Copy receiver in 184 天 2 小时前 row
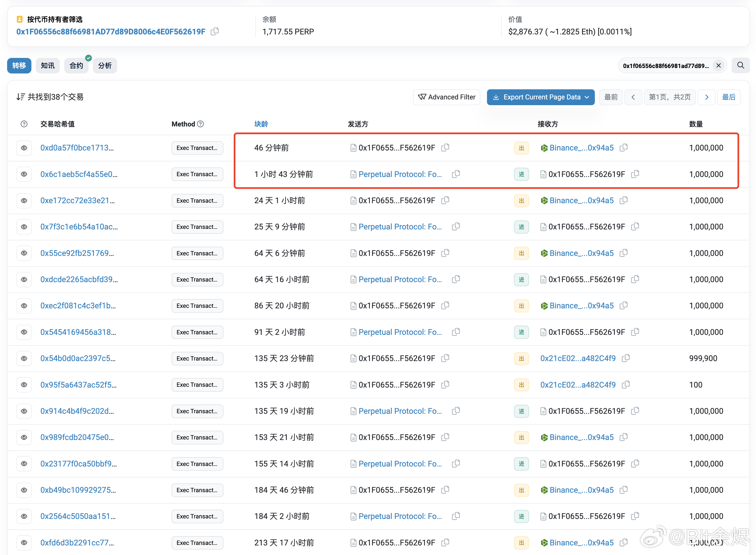This screenshot has height=555, width=756. [x=635, y=516]
